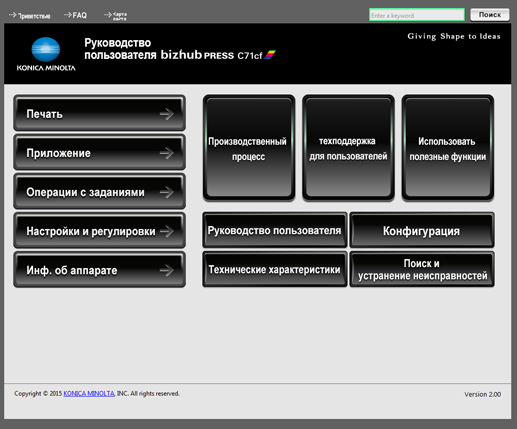Click arrow icon on Инф. об аппарате
517x429 pixels.
click(x=167, y=270)
